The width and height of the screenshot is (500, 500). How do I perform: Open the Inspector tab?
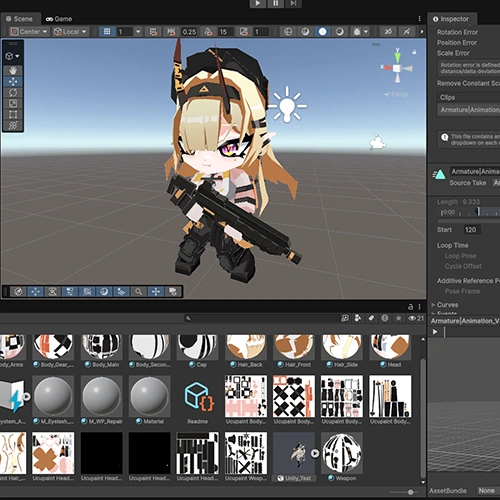pyautogui.click(x=452, y=19)
